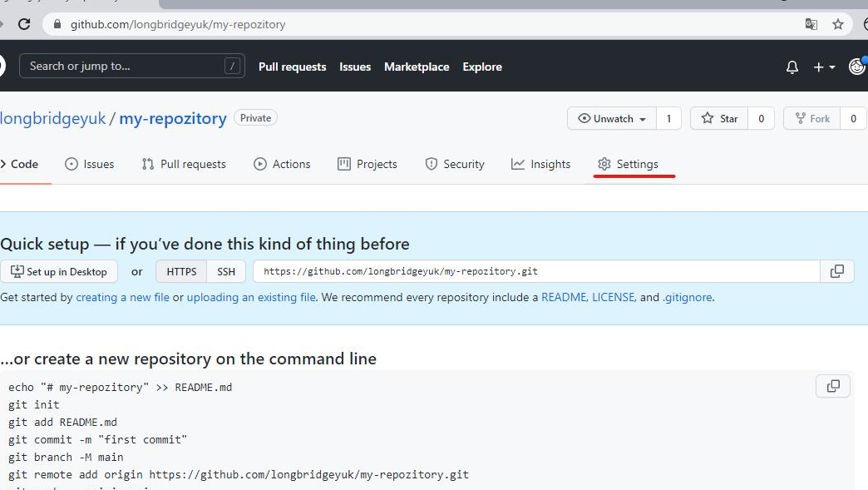Click the notifications bell icon
Viewport: 868px width, 490px height.
point(792,67)
